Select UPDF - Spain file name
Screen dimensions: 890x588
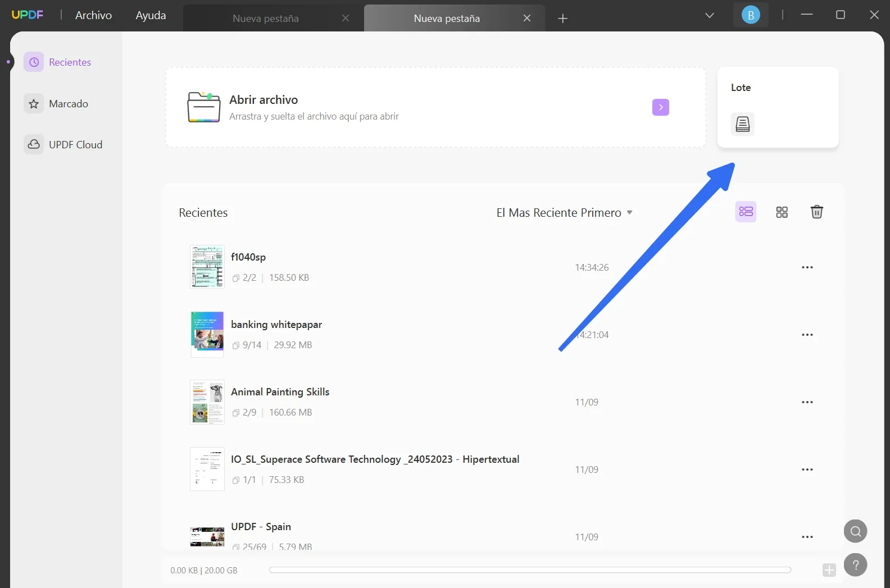pos(261,526)
